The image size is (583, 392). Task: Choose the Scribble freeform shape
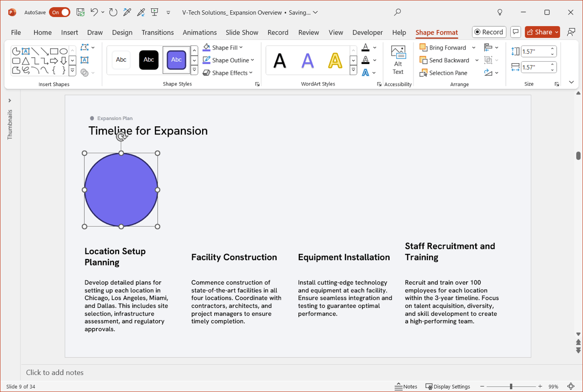[26, 70]
